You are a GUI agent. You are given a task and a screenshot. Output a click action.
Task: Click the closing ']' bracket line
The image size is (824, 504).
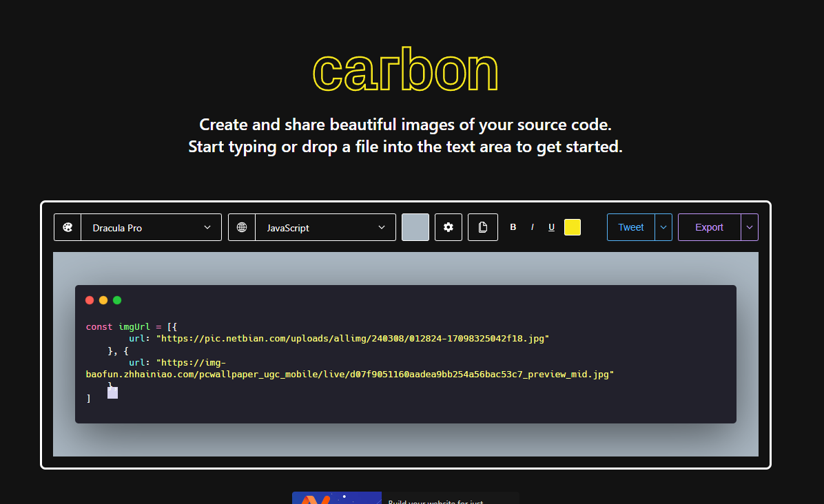pyautogui.click(x=88, y=399)
